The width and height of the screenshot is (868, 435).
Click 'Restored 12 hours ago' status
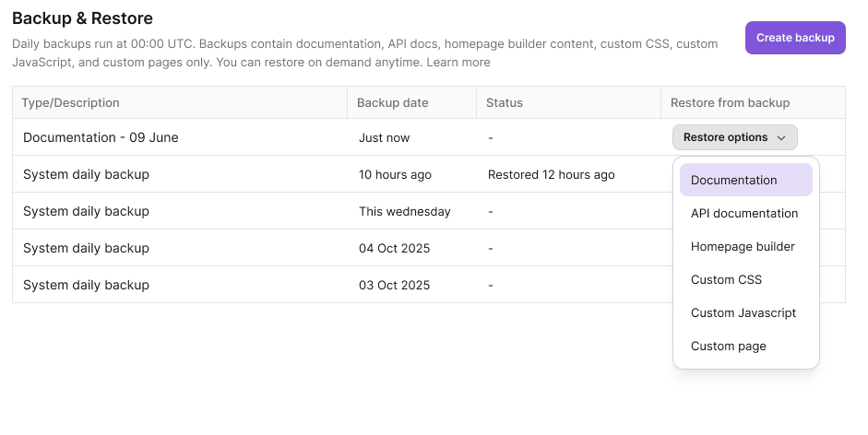[551, 175]
